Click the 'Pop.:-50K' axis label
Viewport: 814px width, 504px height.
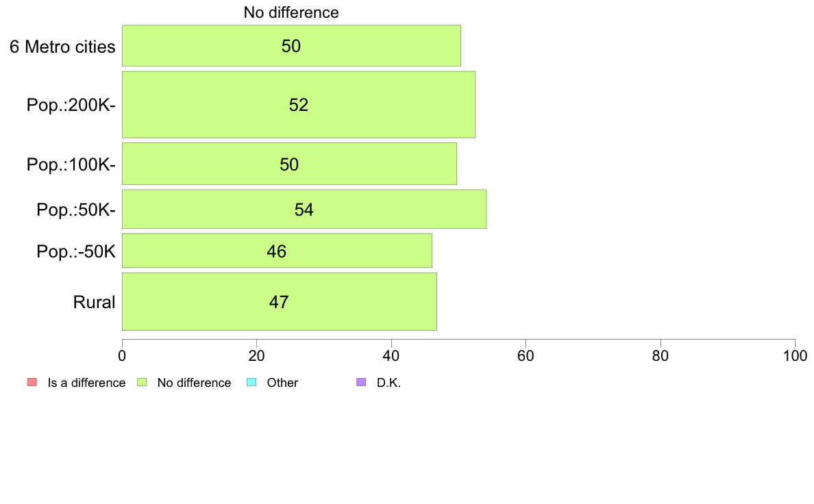[x=76, y=251]
